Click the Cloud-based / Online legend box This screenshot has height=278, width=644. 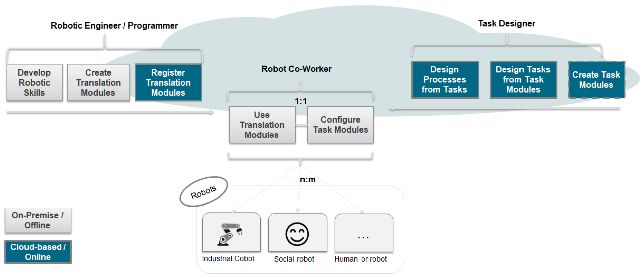click(38, 252)
